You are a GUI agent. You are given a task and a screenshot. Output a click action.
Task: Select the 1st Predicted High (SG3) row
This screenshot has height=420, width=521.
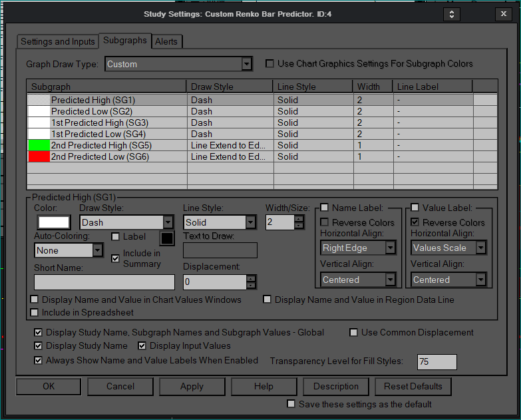[99, 122]
